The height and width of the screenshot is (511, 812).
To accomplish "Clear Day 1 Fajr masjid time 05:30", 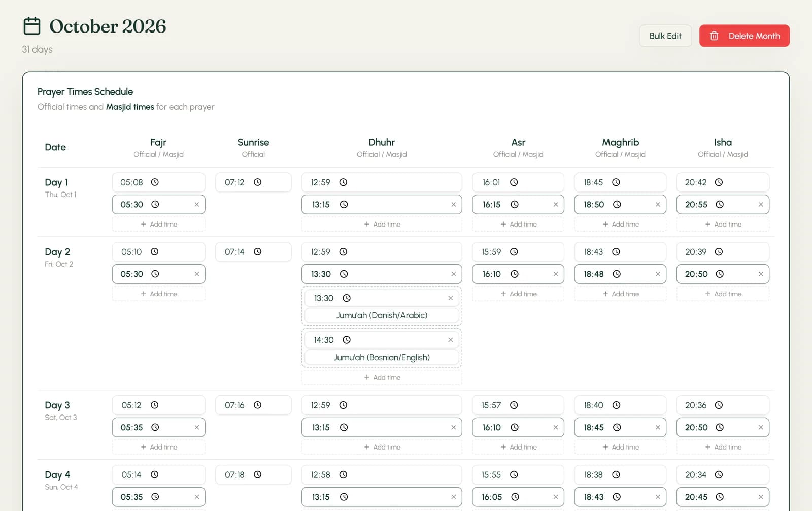I will coord(196,205).
